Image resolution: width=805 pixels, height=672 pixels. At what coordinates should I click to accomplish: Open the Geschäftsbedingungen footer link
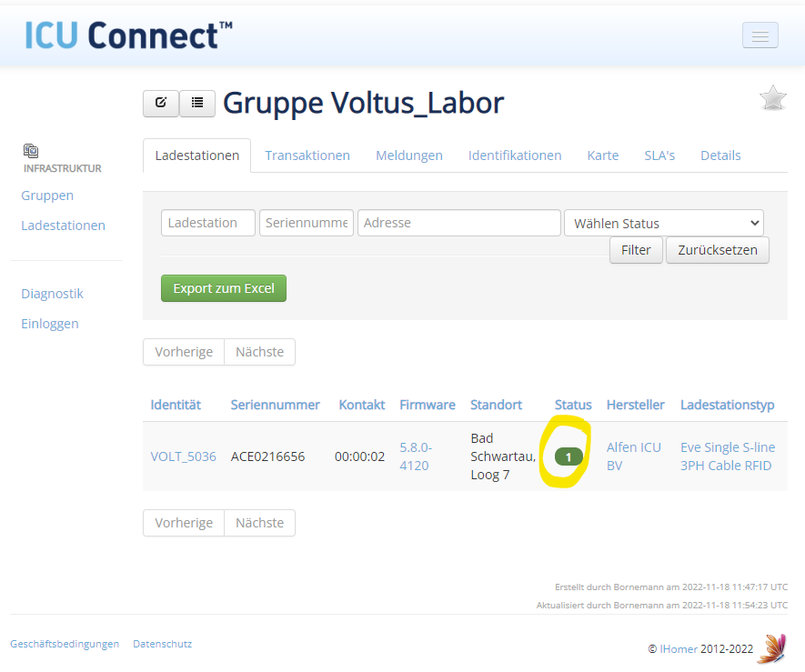point(65,644)
